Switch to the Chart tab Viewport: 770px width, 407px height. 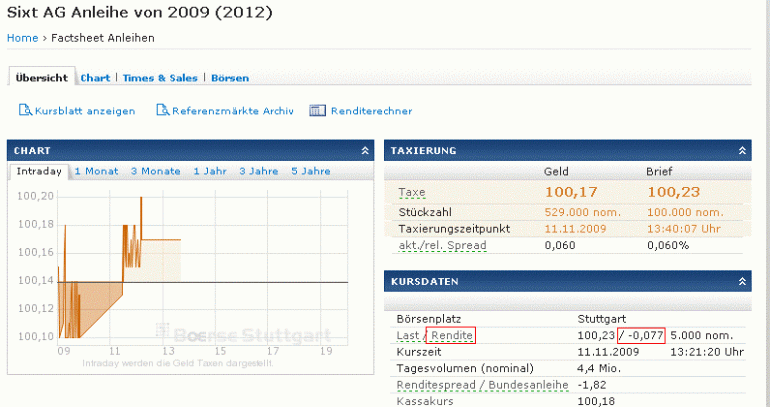pos(95,78)
